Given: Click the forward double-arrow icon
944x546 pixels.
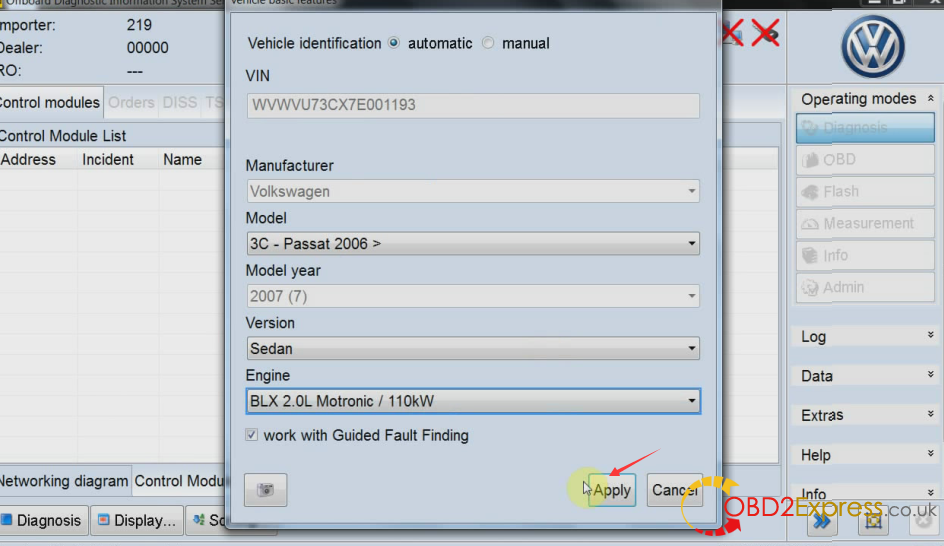Looking at the screenshot, I should click(x=822, y=522).
